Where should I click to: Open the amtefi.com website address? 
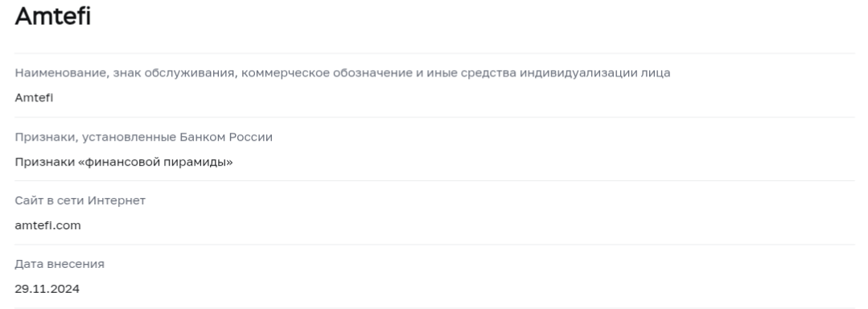[x=47, y=225]
